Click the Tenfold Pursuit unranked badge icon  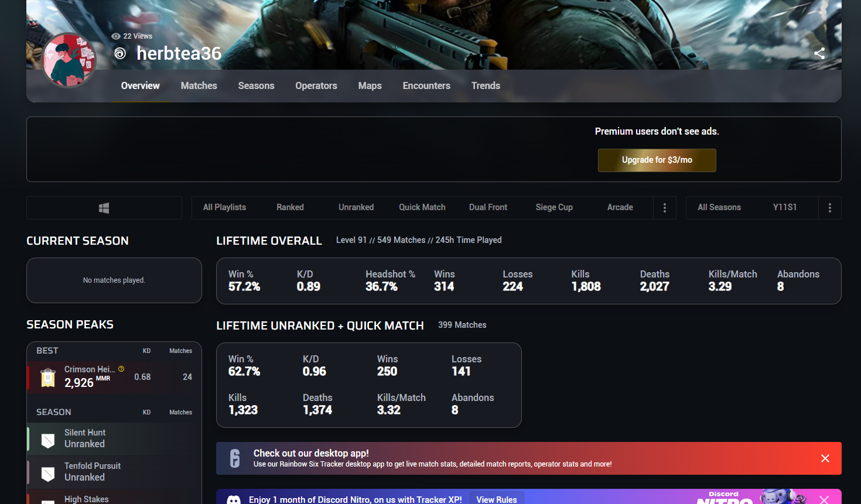pos(48,474)
